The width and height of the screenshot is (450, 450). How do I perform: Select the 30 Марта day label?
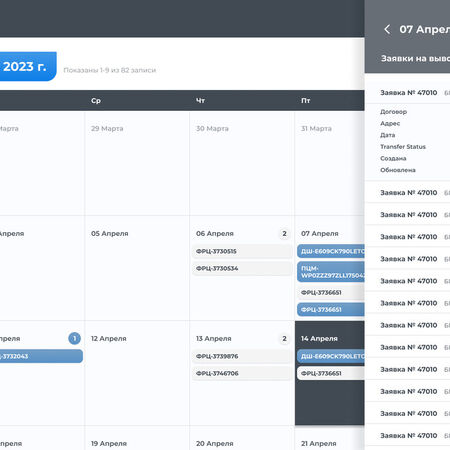(x=212, y=128)
